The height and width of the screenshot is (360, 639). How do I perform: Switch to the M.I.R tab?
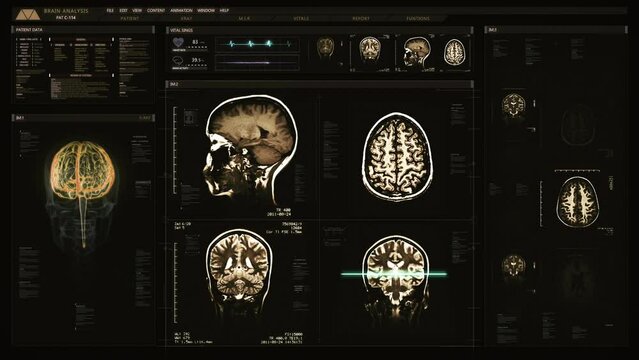tap(244, 18)
